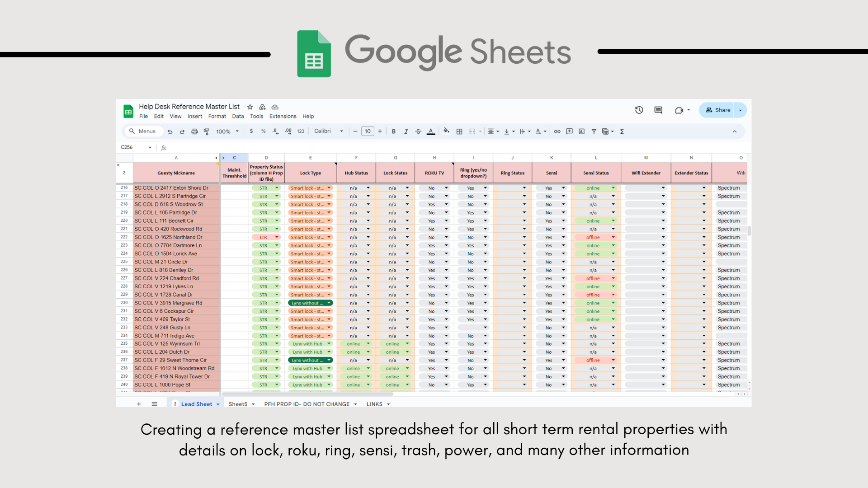Toggle italic formatting

click(406, 131)
